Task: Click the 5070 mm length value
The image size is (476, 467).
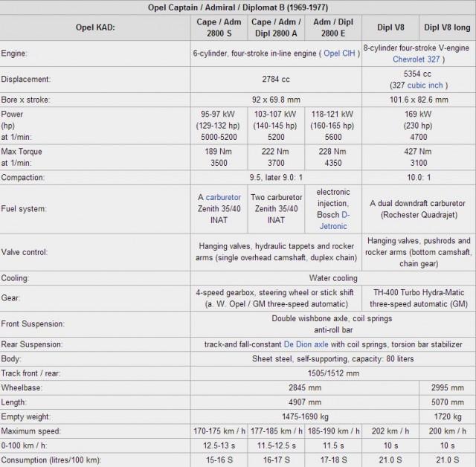Action: (x=447, y=402)
